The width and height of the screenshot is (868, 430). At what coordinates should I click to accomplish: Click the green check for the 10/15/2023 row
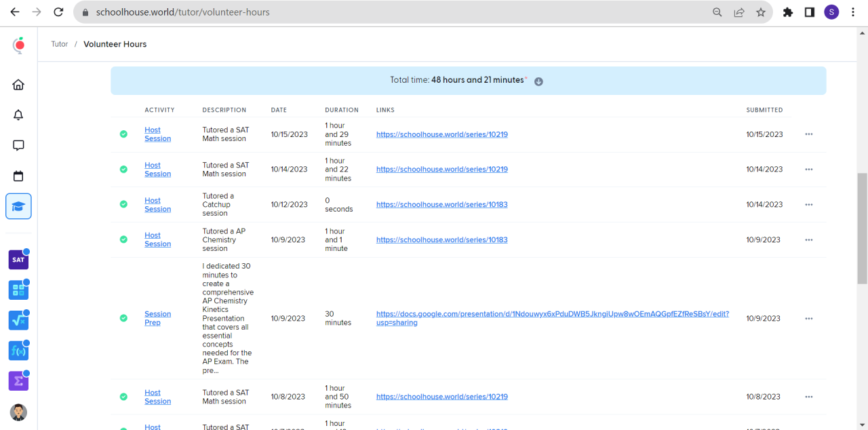point(123,134)
